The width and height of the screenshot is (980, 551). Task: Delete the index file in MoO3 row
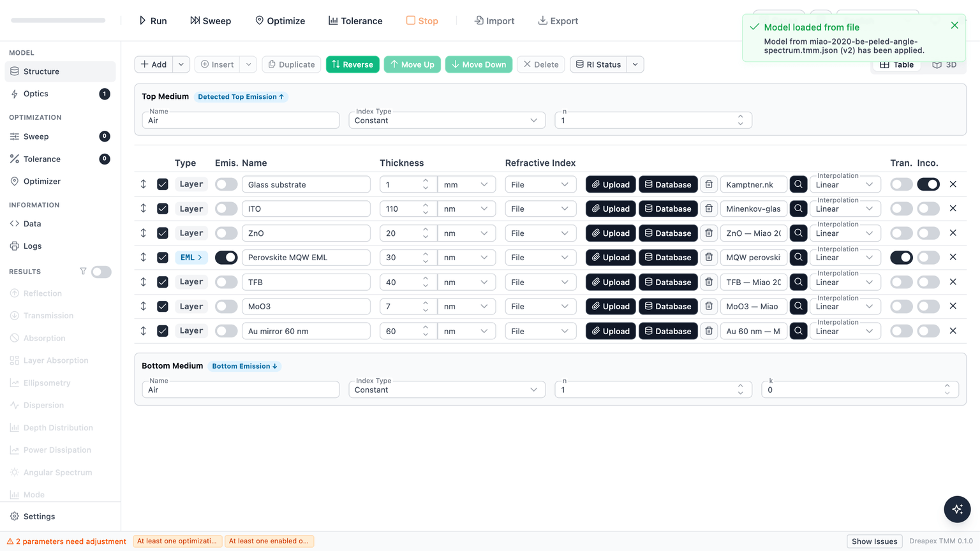tap(709, 307)
